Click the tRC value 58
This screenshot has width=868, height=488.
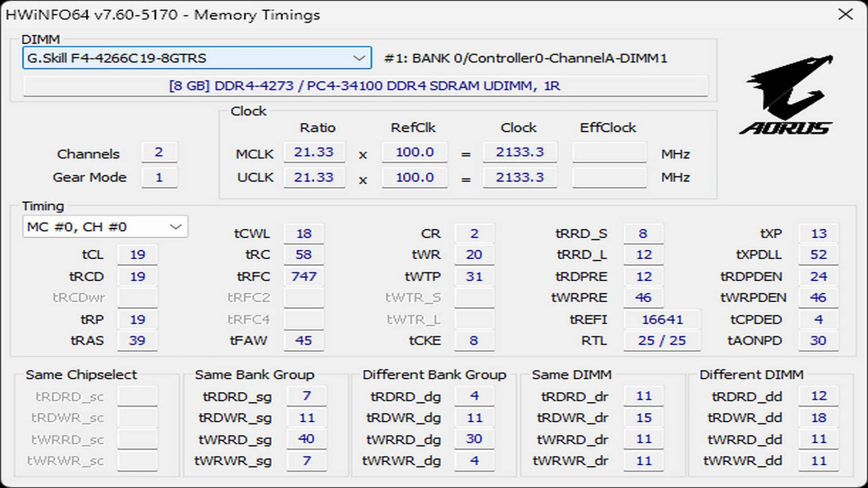point(303,255)
